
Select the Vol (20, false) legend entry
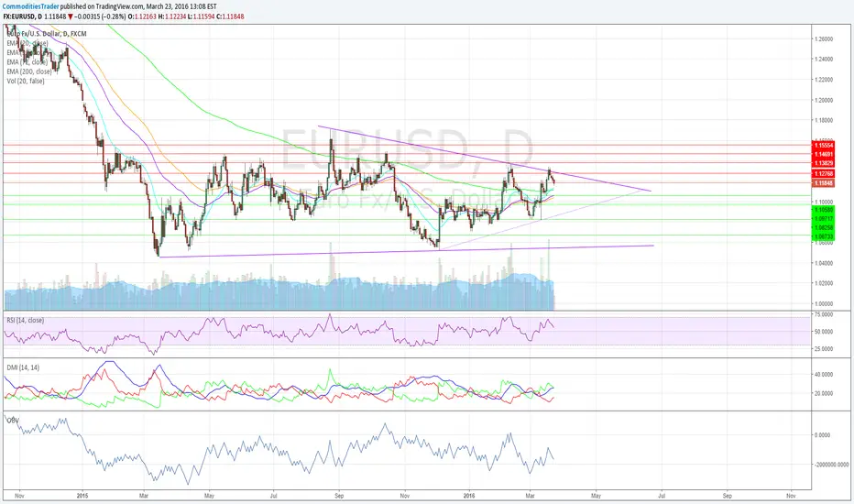click(x=26, y=82)
